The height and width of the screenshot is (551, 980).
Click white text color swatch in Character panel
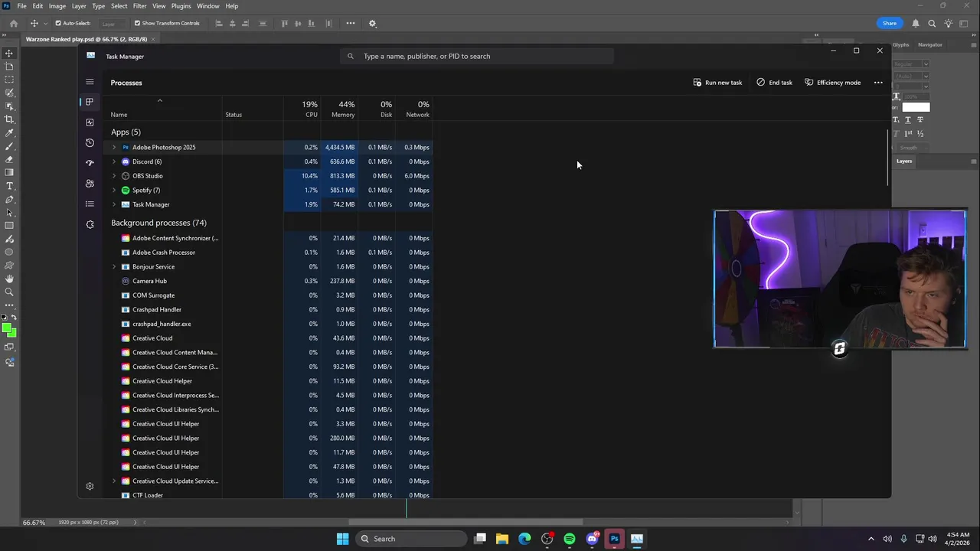(916, 107)
